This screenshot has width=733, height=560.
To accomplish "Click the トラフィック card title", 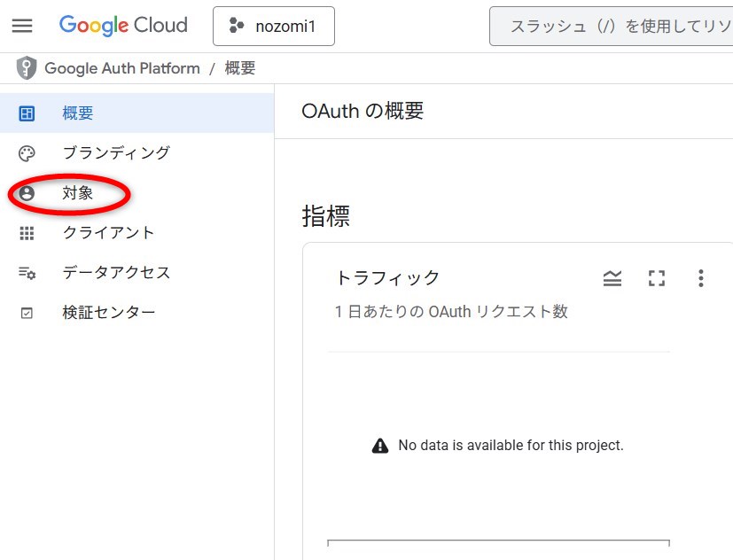I will (387, 278).
